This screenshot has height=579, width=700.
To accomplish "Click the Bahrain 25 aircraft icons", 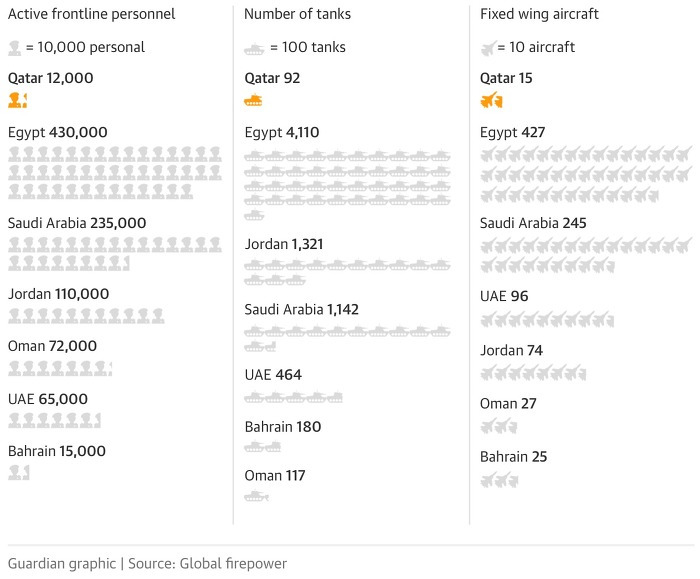I will point(499,481).
